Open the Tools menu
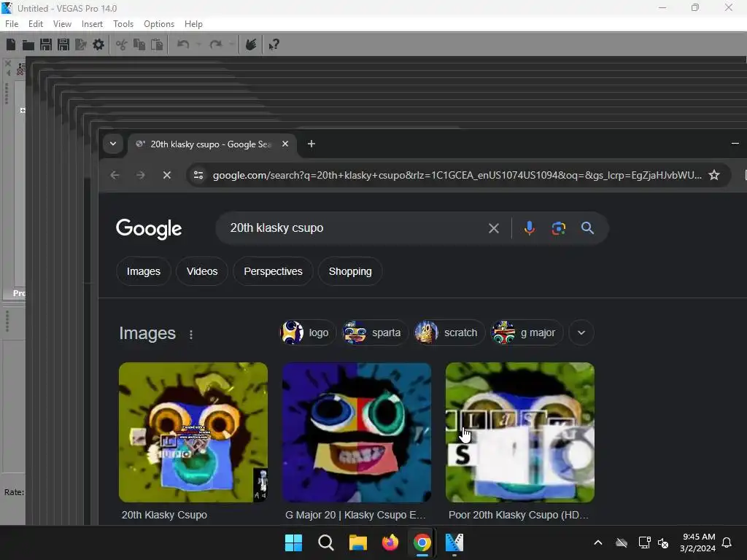This screenshot has height=560, width=747. point(123,24)
